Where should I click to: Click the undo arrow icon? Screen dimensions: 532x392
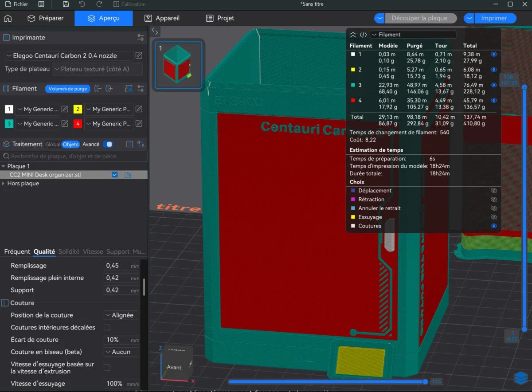82,4
